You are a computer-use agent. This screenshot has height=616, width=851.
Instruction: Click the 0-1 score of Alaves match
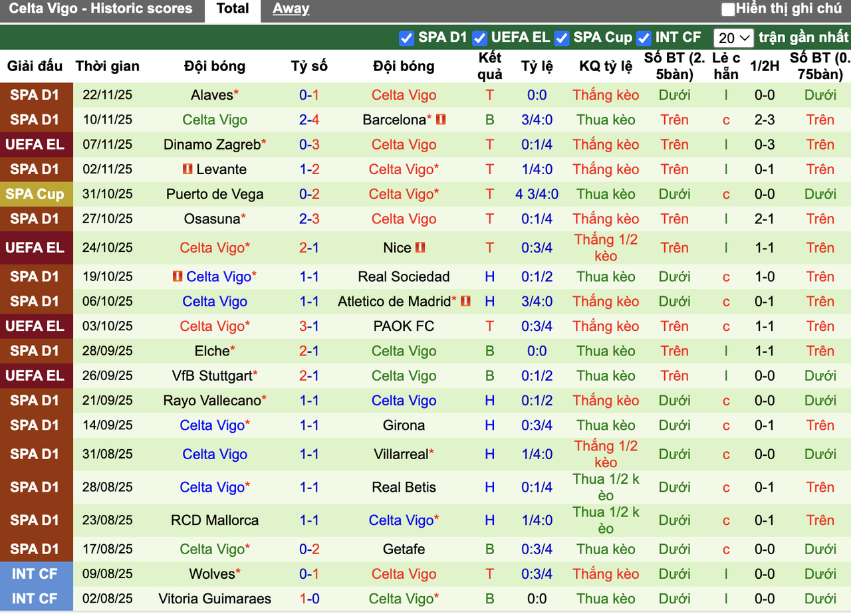(x=309, y=95)
